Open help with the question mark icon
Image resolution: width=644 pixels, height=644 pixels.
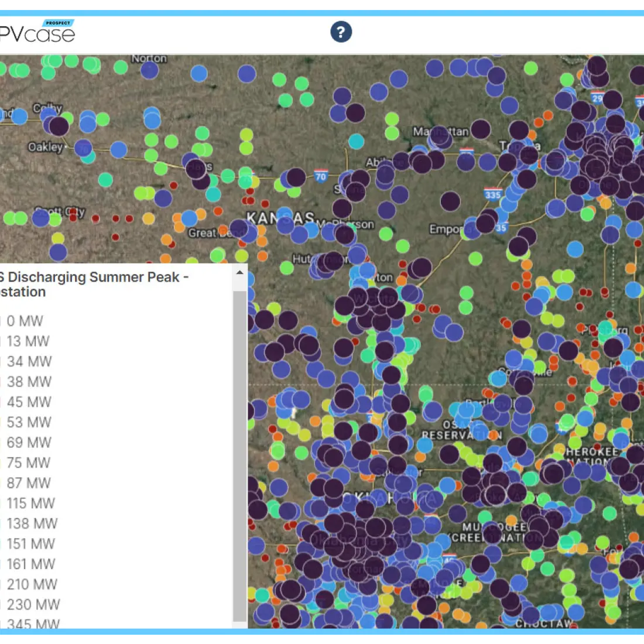pos(341,32)
